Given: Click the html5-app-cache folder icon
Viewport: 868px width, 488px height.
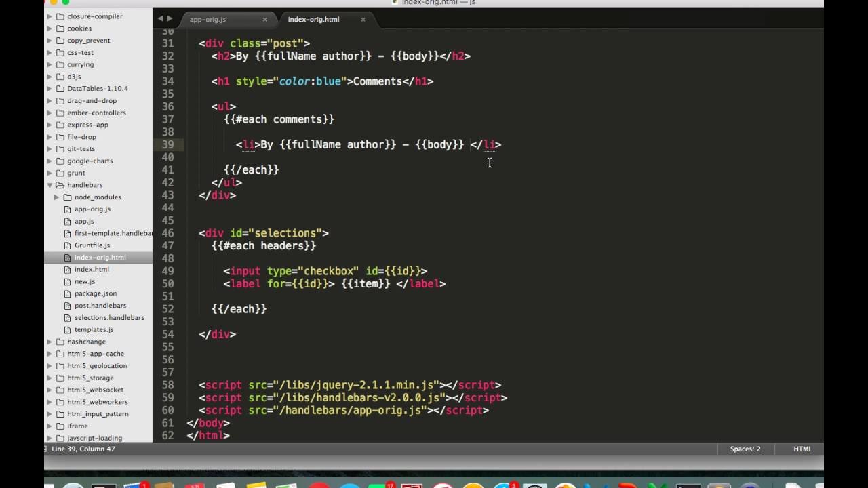Looking at the screenshot, I should tap(60, 354).
